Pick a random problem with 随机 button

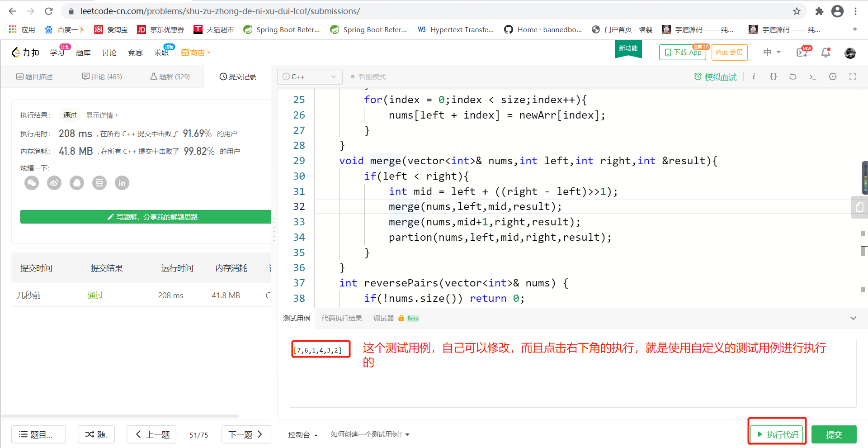pos(96,434)
